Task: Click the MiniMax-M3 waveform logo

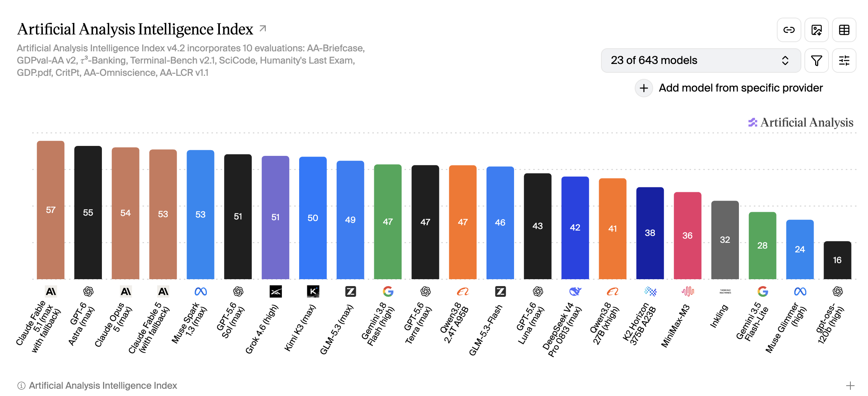Action: click(x=688, y=291)
